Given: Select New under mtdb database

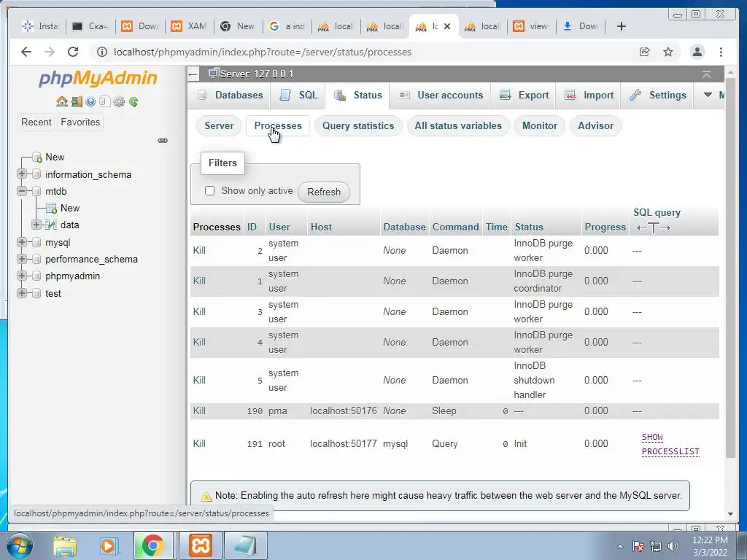Looking at the screenshot, I should [x=69, y=208].
